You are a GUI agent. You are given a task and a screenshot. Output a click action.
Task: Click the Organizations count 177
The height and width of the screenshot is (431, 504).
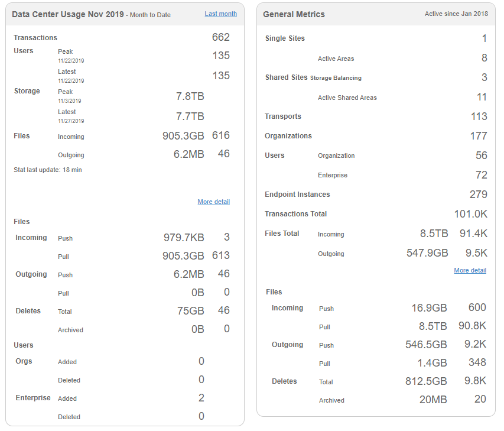pos(478,136)
